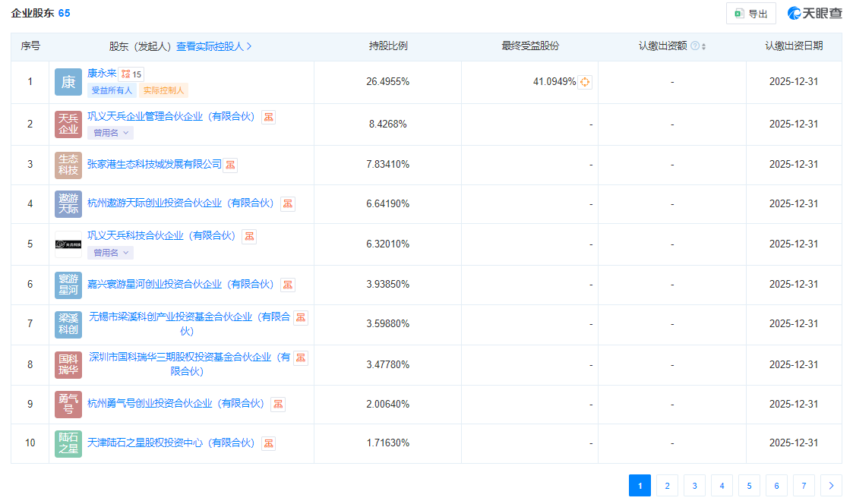Click the 天眼查 logo
This screenshot has width=853, height=504.
pos(814,13)
